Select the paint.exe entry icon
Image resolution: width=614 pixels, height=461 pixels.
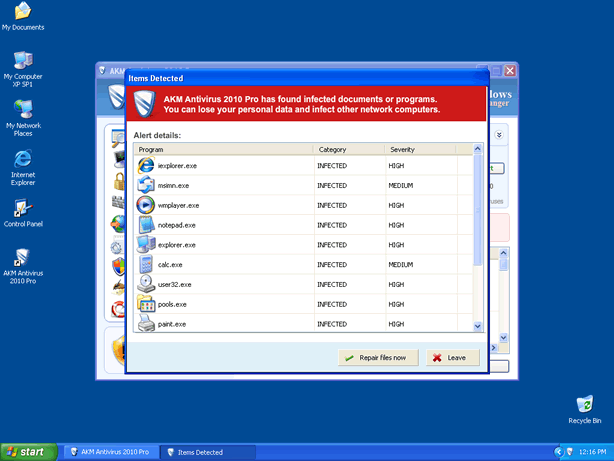point(146,324)
